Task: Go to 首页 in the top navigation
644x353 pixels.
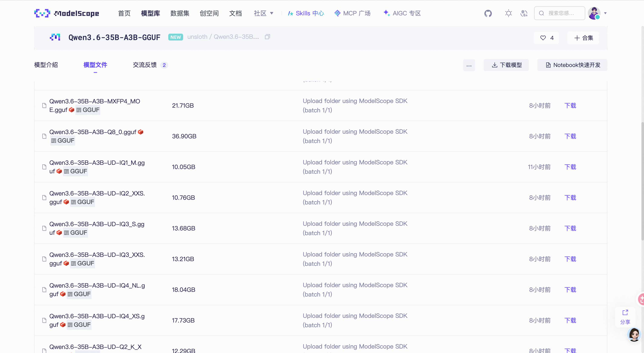Action: 124,13
